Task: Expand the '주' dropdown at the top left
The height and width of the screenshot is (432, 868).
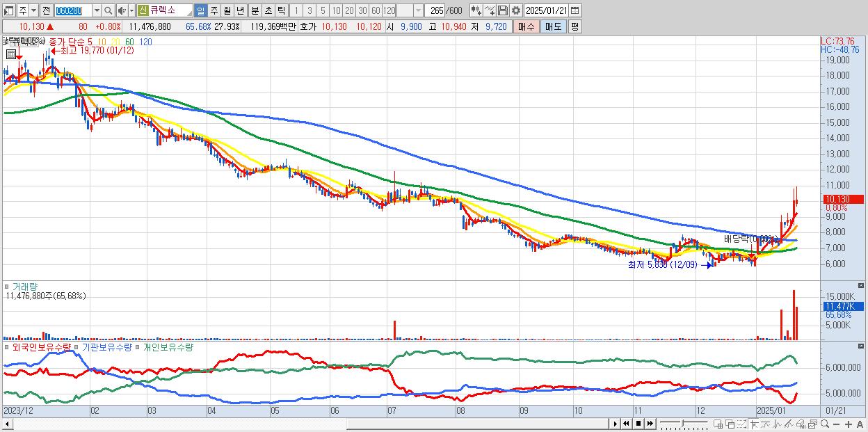Action: click(33, 10)
